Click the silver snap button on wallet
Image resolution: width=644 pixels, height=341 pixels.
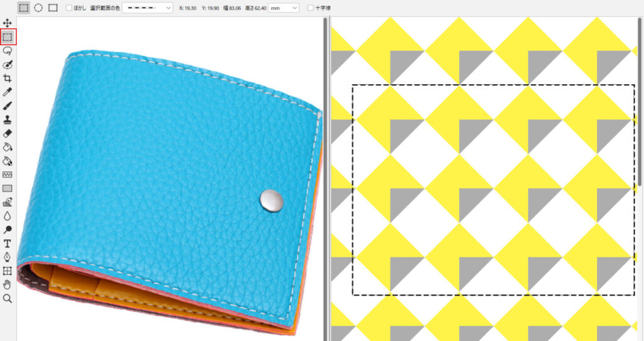point(272,201)
